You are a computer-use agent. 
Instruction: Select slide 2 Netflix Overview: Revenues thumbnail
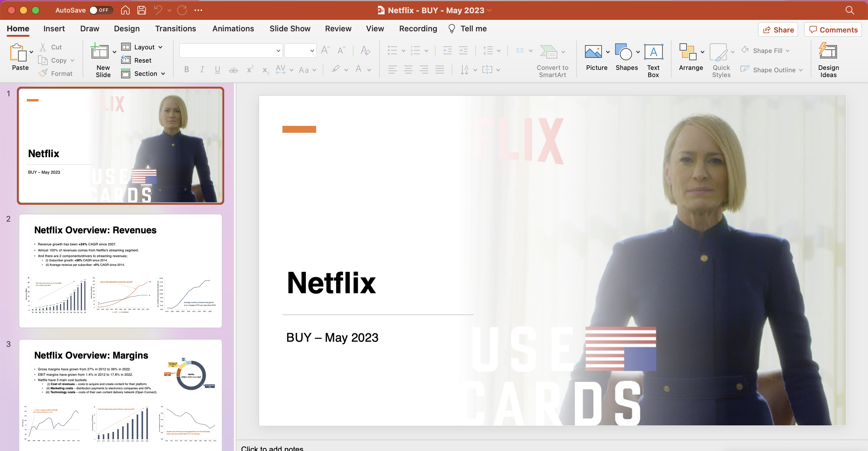click(120, 271)
